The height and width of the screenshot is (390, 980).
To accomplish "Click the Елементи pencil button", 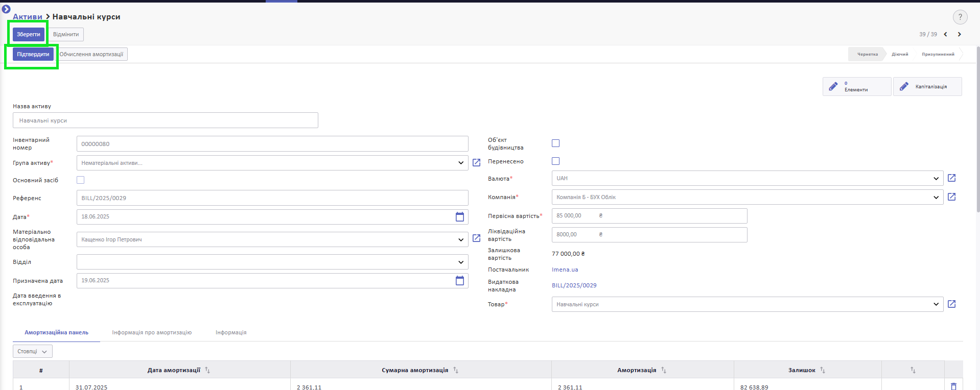I will 857,86.
